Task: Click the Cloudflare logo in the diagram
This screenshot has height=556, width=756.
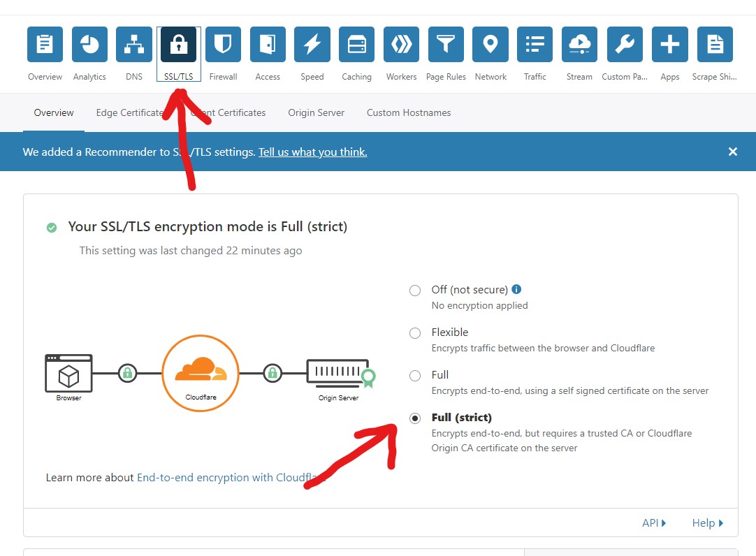Action: (201, 373)
